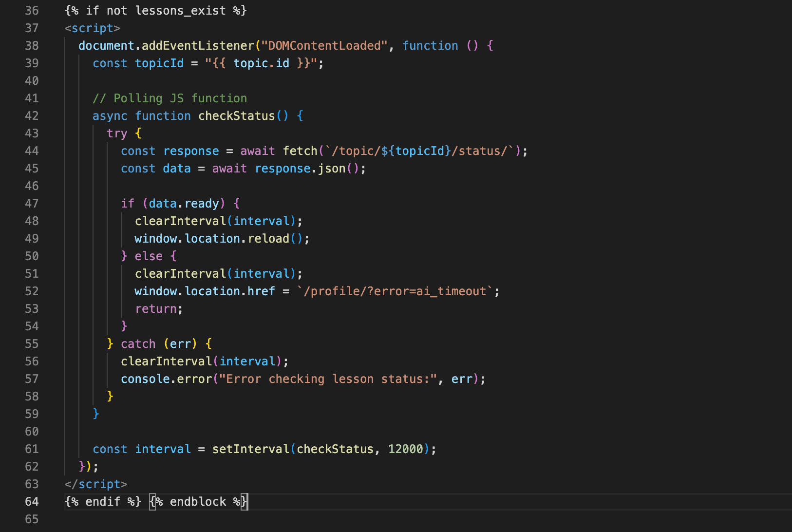Place cursor on the checkStatus function declaration name
792x532 pixels.
236,116
